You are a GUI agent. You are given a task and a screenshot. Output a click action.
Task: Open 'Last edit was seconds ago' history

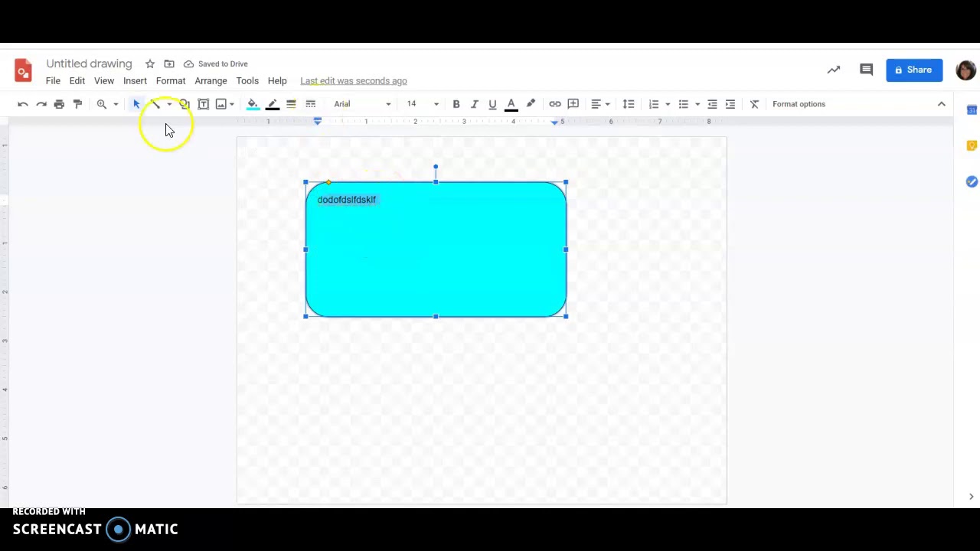354,80
